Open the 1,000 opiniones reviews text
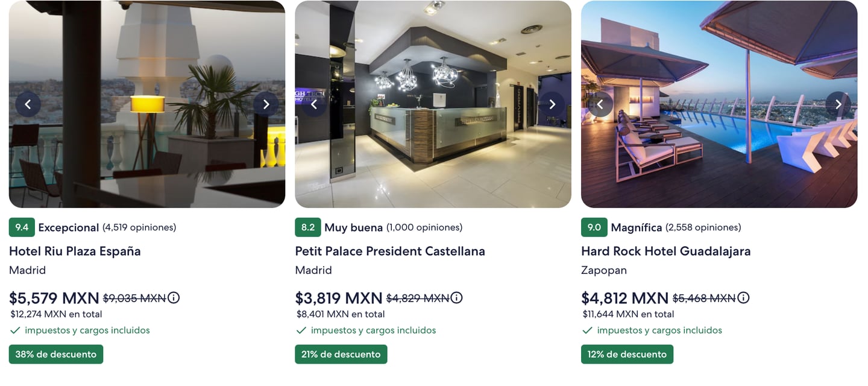 (424, 227)
